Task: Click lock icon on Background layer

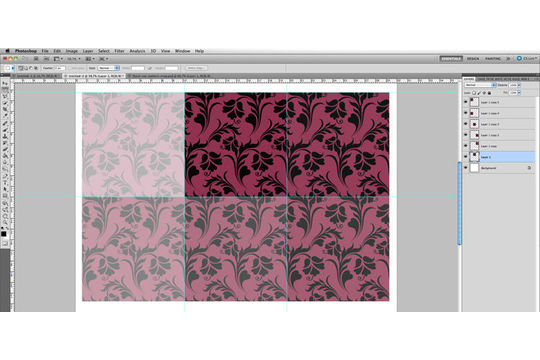Action: coord(529,168)
